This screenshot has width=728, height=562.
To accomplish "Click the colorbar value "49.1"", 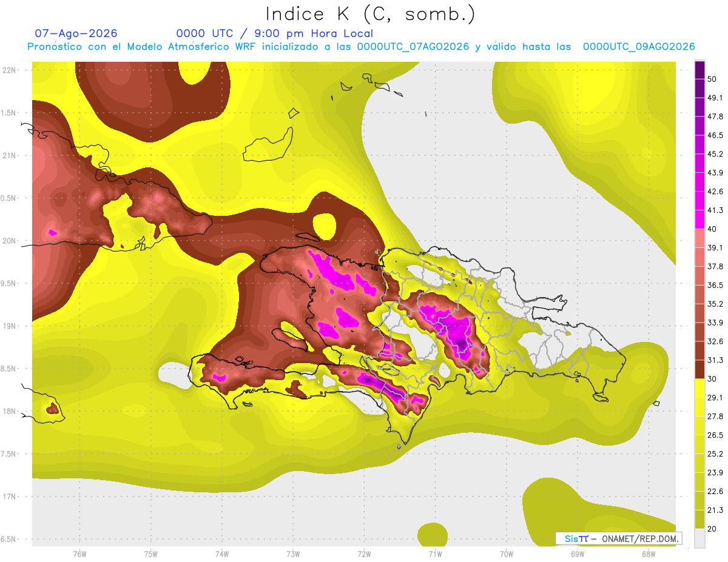I will tap(715, 98).
